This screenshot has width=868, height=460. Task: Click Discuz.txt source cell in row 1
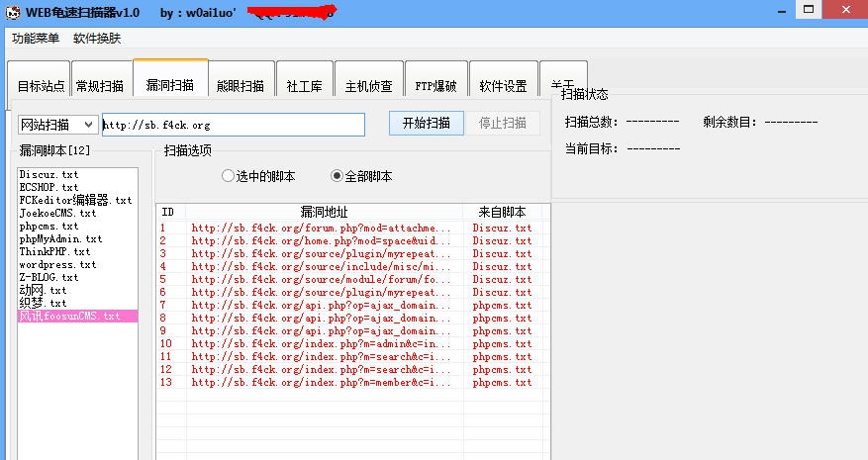click(x=502, y=228)
